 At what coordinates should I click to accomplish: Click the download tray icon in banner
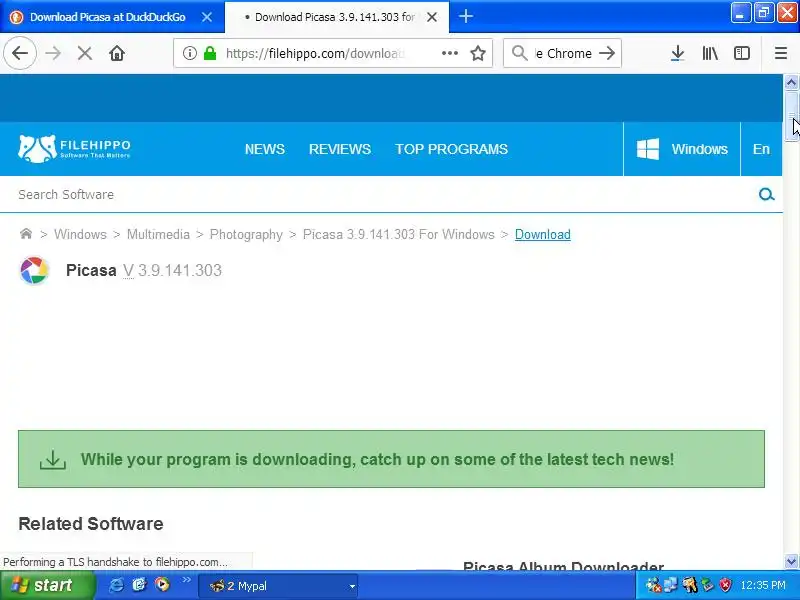53,459
